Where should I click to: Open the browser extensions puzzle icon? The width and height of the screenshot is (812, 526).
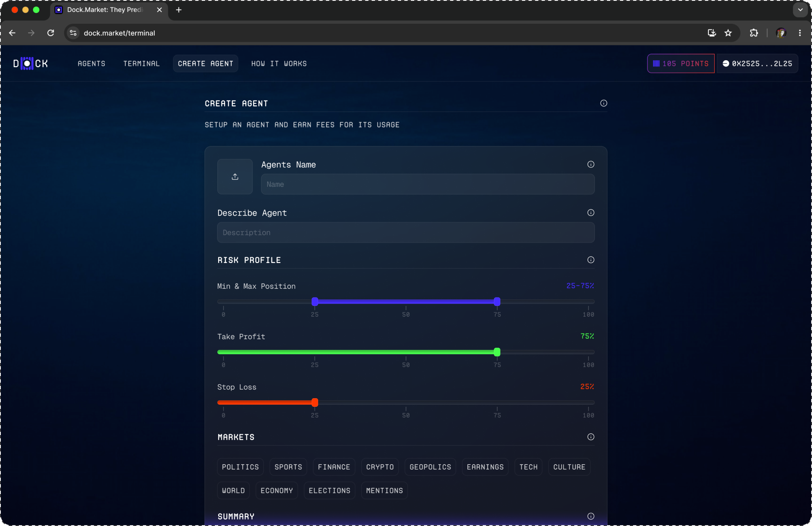tap(753, 33)
